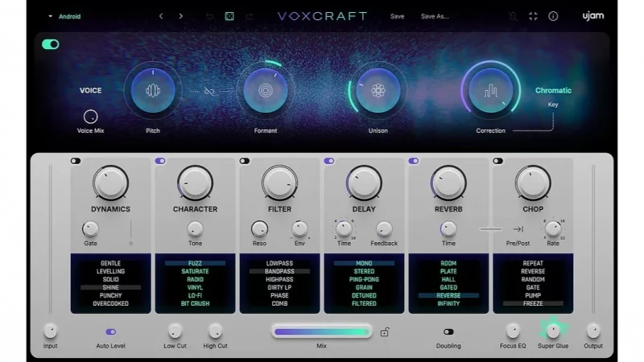This screenshot has height=362, width=644.
Task: Click the Pitch waveform dial
Action: pyautogui.click(x=153, y=90)
